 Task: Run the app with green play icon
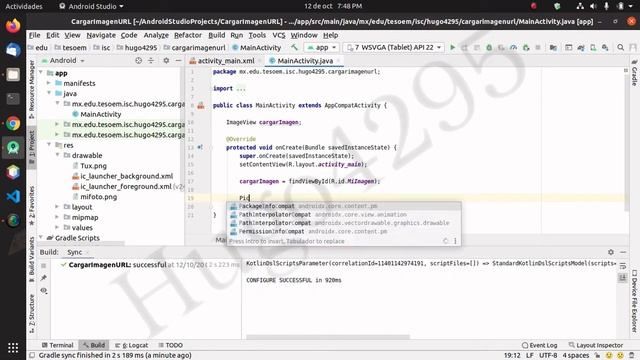tap(452, 47)
